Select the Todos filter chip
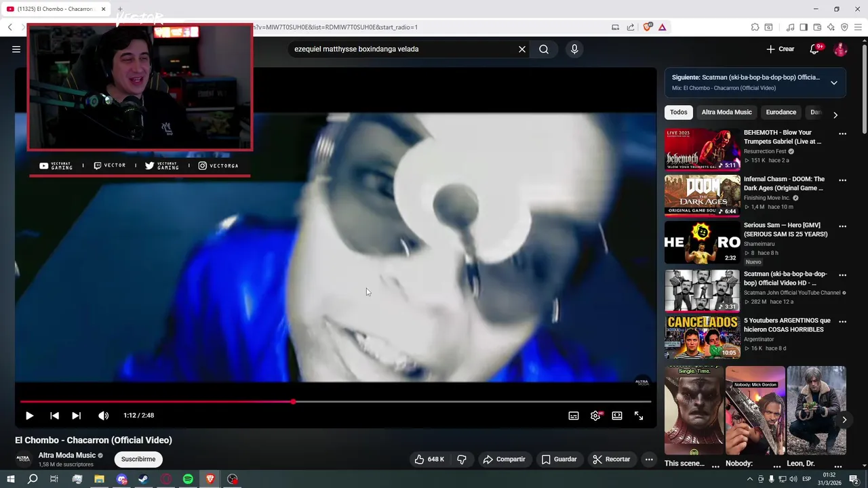This screenshot has height=488, width=868. 679,113
